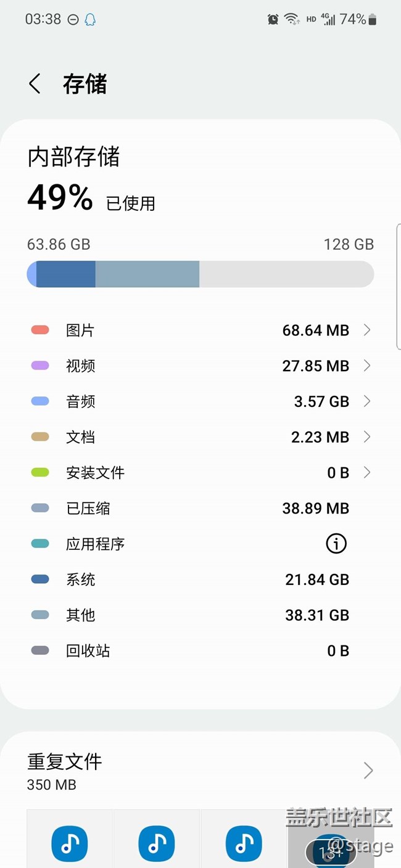Open the 重复文件 section chevron
This screenshot has height=868, width=401.
pos(368,771)
